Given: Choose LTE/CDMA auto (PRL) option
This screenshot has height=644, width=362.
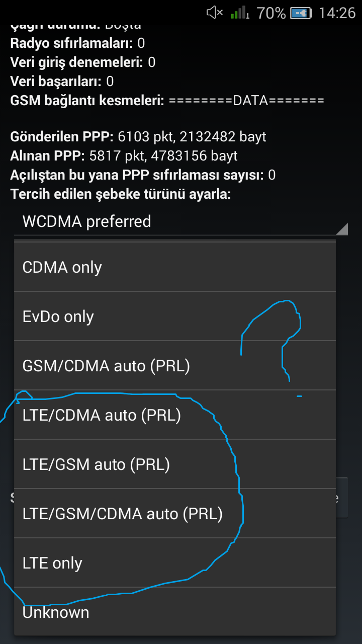Looking at the screenshot, I should point(174,415).
